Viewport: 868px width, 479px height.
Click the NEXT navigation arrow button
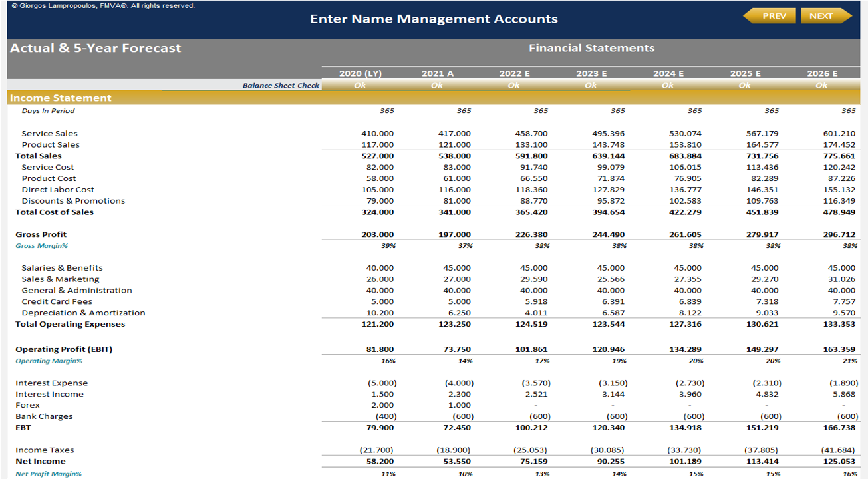click(x=826, y=16)
